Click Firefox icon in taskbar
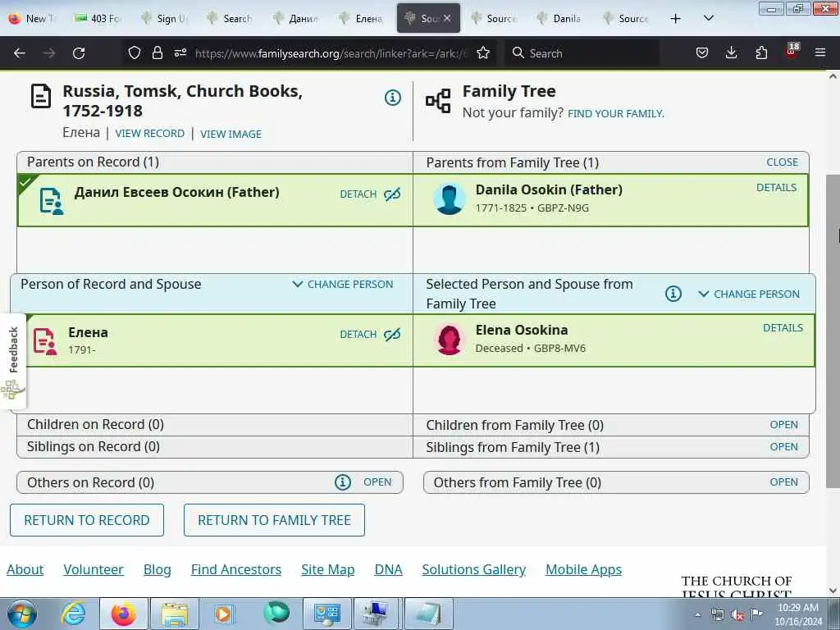The width and height of the screenshot is (840, 630). (x=124, y=614)
